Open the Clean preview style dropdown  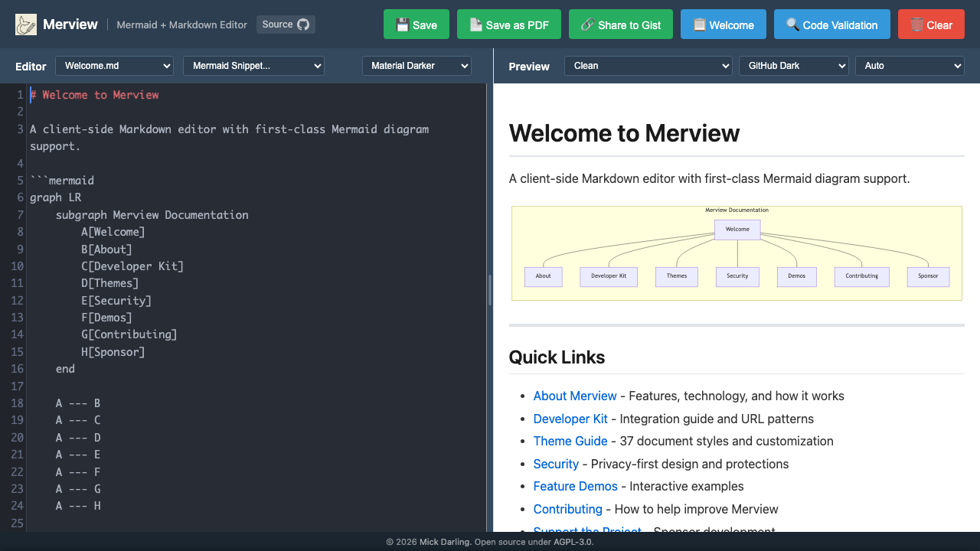[x=648, y=66]
